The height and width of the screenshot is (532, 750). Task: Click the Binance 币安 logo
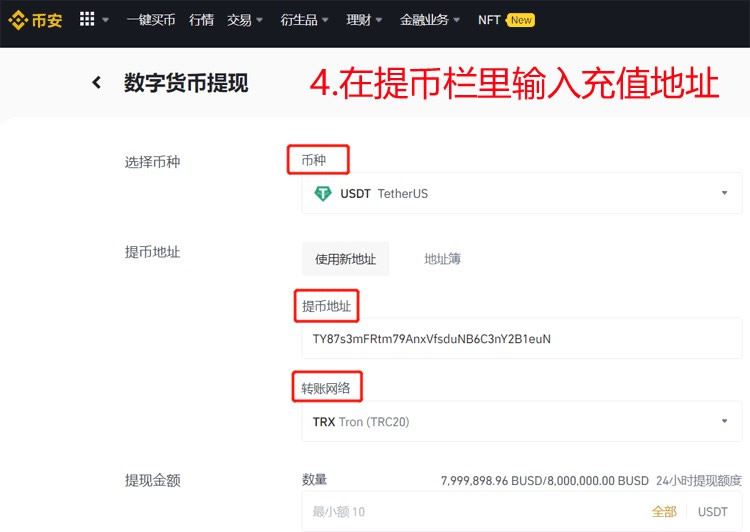(35, 20)
